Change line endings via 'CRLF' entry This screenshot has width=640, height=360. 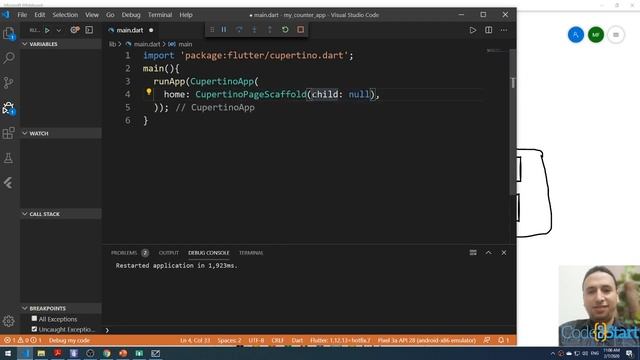coord(278,340)
